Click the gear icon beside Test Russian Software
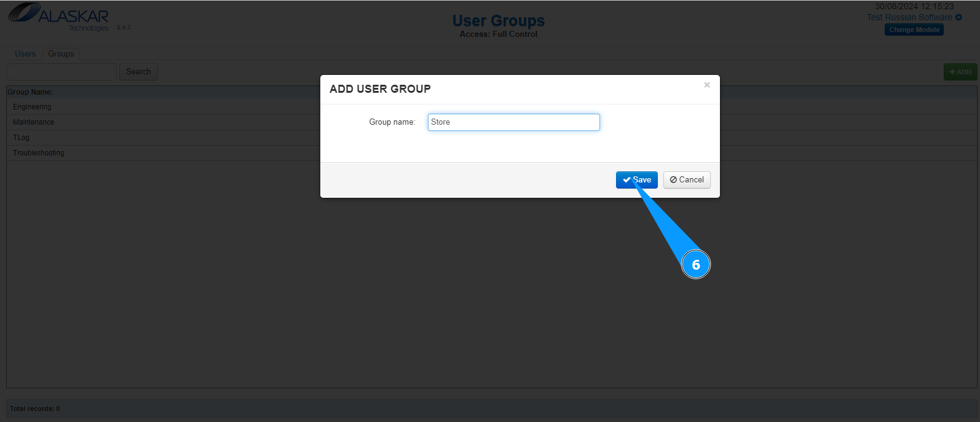The image size is (980, 422). (958, 17)
